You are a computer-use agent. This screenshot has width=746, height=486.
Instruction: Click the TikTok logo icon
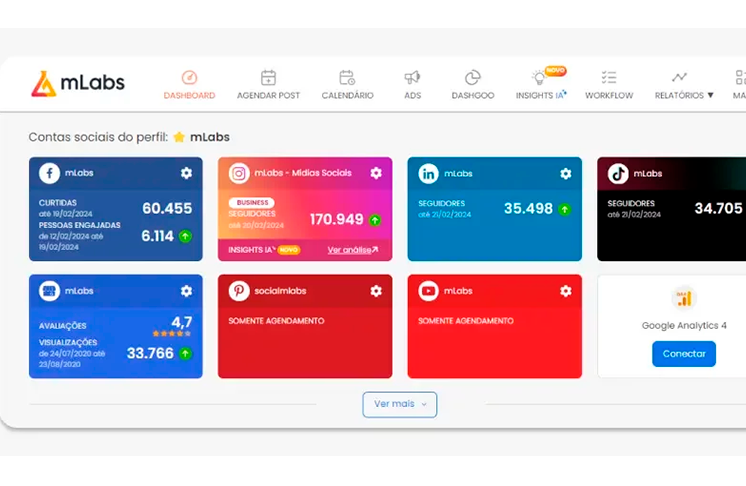pyautogui.click(x=618, y=174)
